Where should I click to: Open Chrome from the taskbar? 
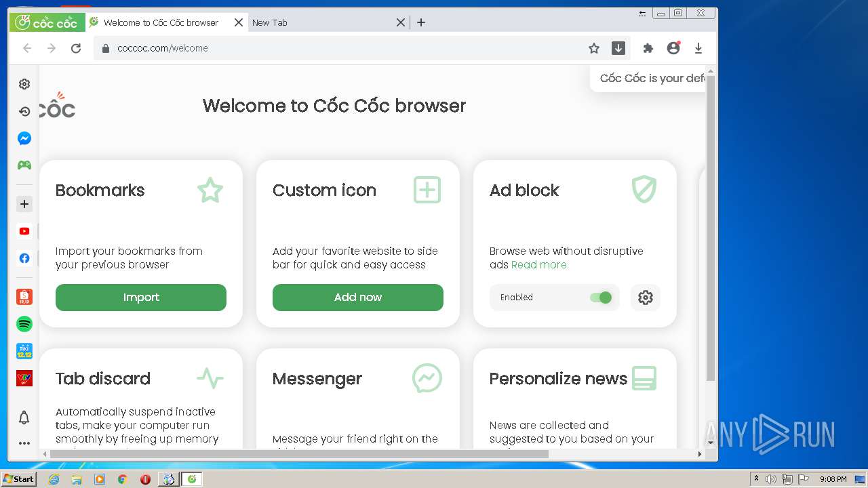point(122,479)
